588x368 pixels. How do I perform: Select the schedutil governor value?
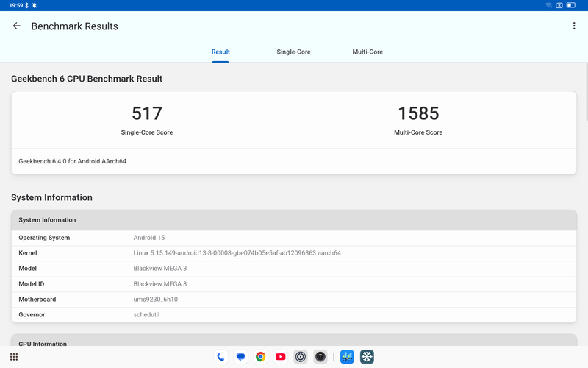(146, 315)
